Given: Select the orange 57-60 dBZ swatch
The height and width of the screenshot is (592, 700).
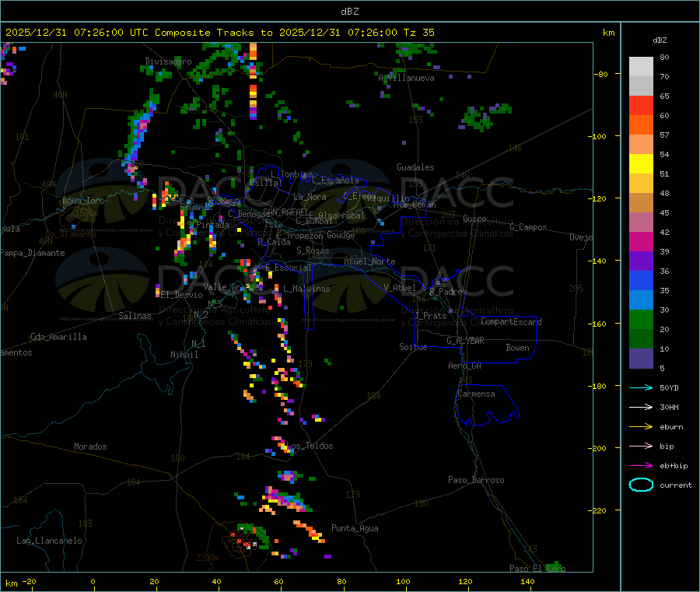Looking at the screenshot, I should (x=641, y=125).
